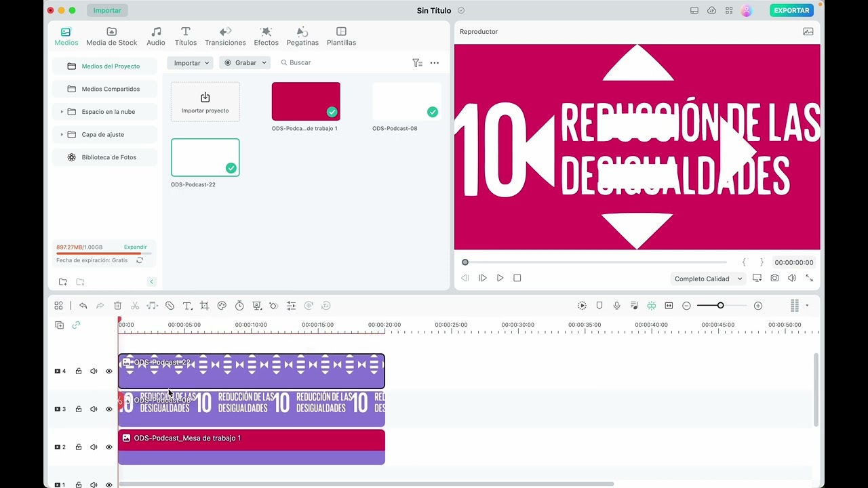Viewport: 868px width, 488px height.
Task: Open the player volume speaker icon
Action: (x=791, y=279)
